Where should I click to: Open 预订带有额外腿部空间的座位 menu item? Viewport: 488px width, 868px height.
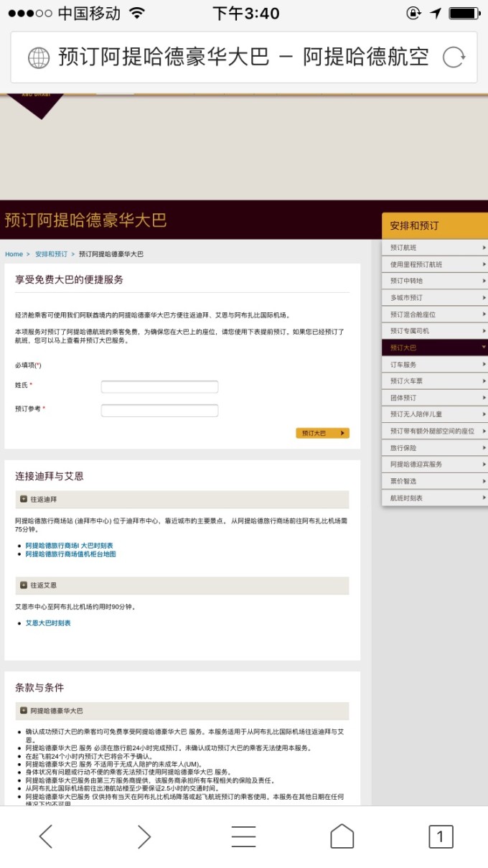point(435,431)
